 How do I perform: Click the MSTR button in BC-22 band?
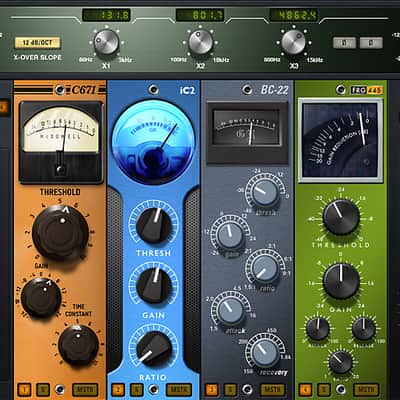coord(273,390)
